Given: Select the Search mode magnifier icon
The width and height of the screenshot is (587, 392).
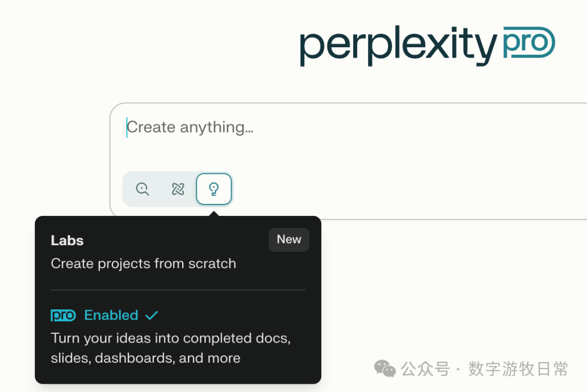Looking at the screenshot, I should 142,189.
